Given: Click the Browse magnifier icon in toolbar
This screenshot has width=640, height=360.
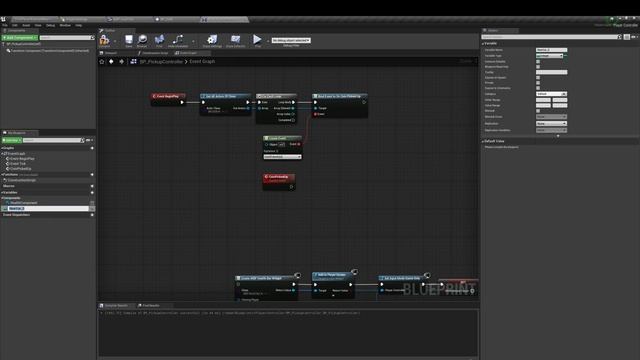Looking at the screenshot, I should point(142,40).
